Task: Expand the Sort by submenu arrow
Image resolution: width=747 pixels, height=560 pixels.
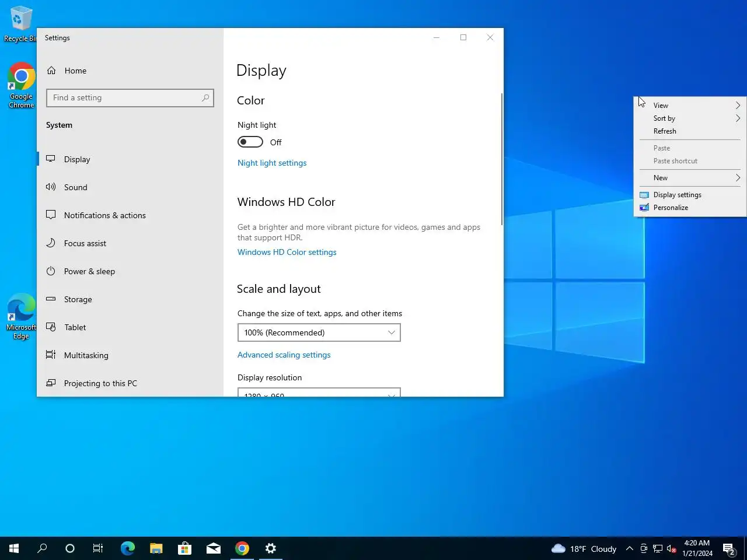Action: click(738, 118)
